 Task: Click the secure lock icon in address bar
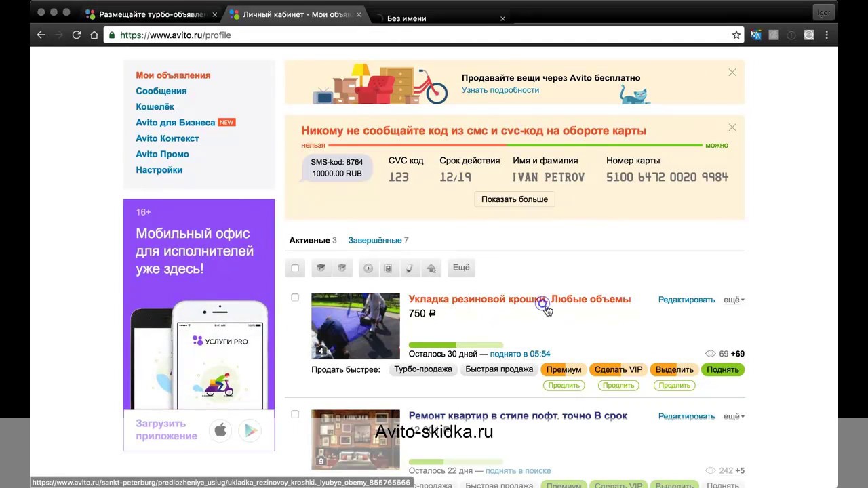pos(112,35)
